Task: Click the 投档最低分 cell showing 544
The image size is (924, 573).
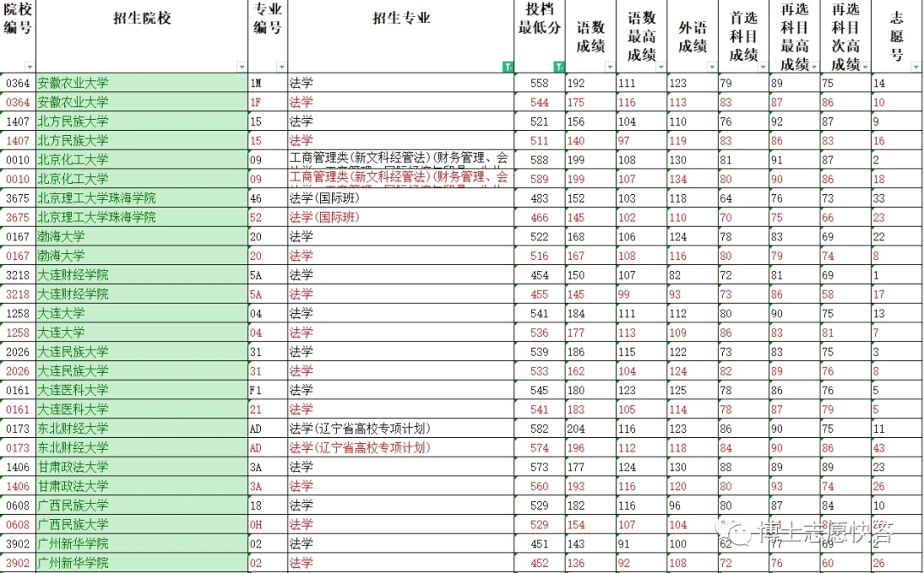Action: pos(540,103)
